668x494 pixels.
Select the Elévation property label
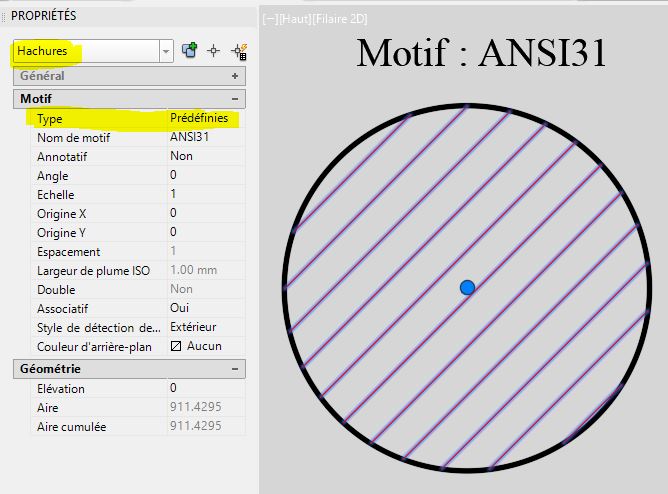(x=61, y=389)
